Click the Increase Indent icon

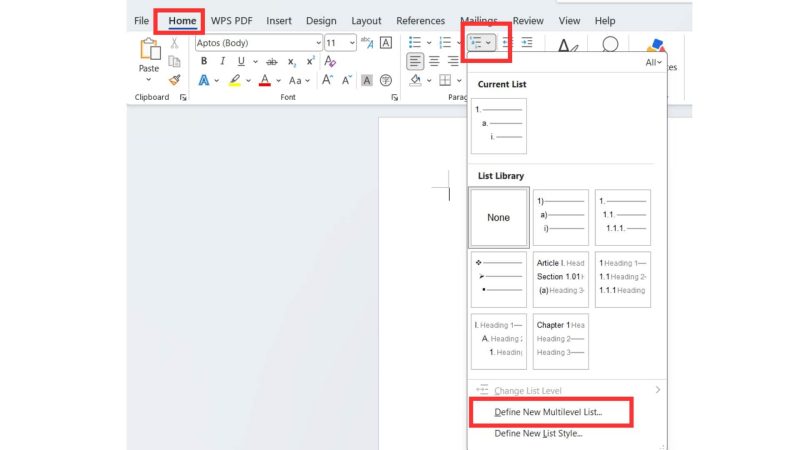(527, 42)
